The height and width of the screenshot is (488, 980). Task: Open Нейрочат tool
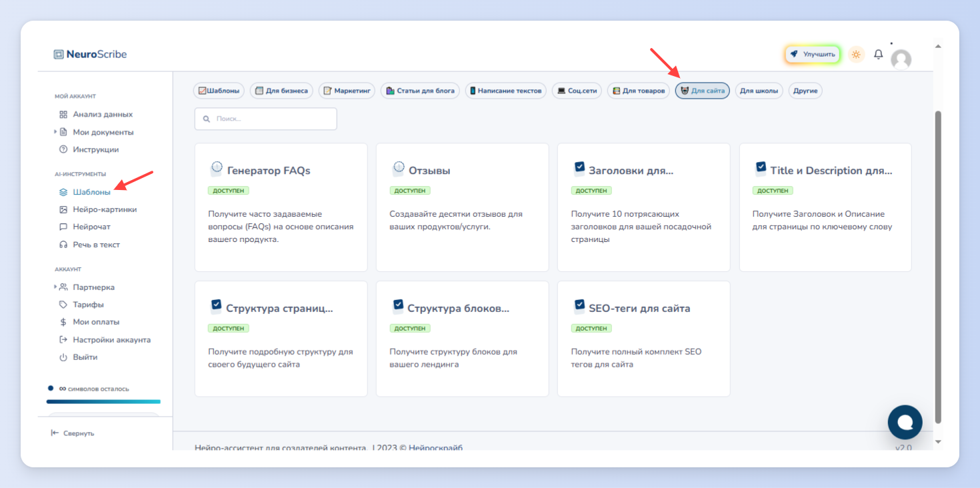[x=91, y=227]
